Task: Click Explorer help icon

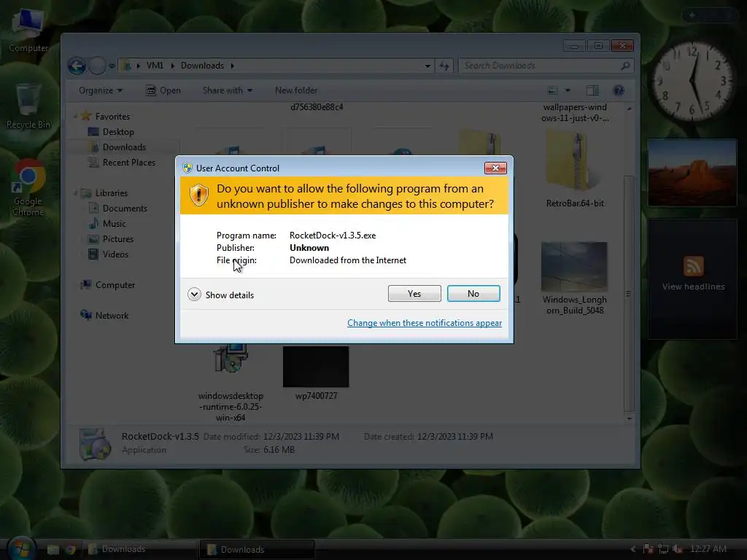Action: click(619, 90)
